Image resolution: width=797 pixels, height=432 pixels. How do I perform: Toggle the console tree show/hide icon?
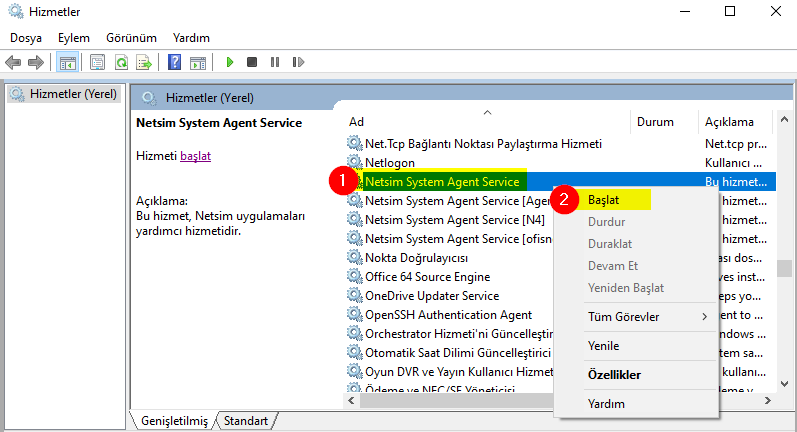pos(68,63)
